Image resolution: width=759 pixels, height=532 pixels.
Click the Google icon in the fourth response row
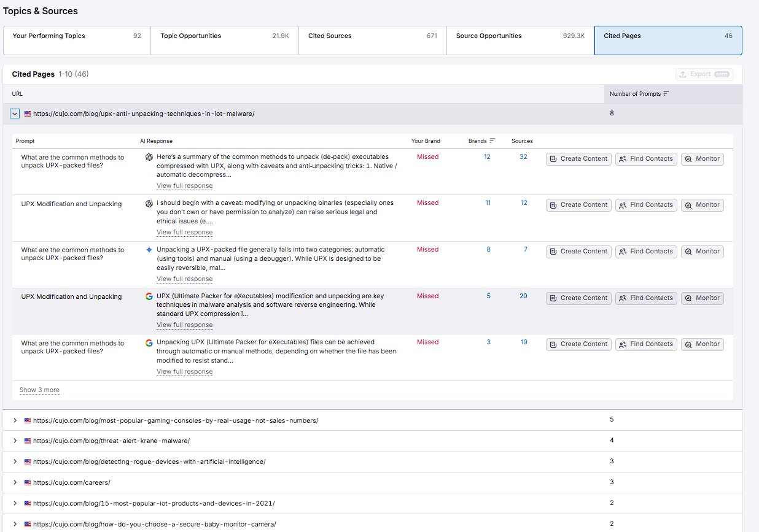pos(149,296)
